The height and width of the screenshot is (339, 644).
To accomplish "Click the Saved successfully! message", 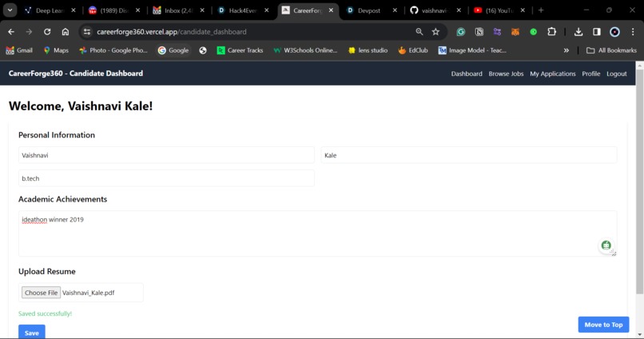I will [46, 313].
